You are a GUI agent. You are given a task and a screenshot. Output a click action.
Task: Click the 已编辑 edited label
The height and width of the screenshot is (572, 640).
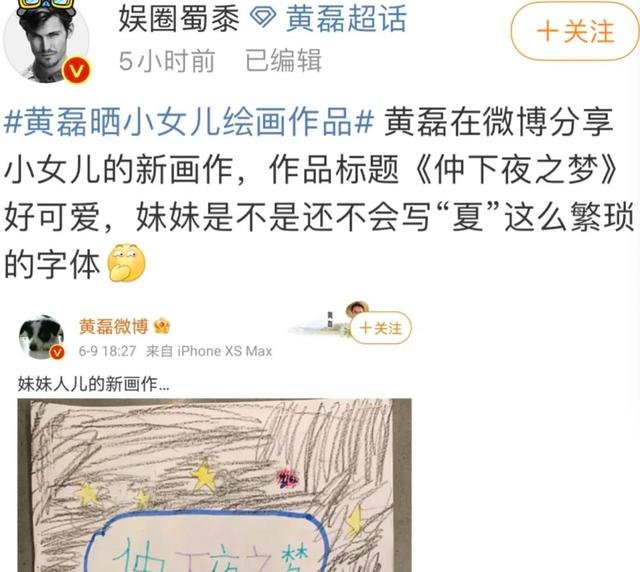pos(283,61)
